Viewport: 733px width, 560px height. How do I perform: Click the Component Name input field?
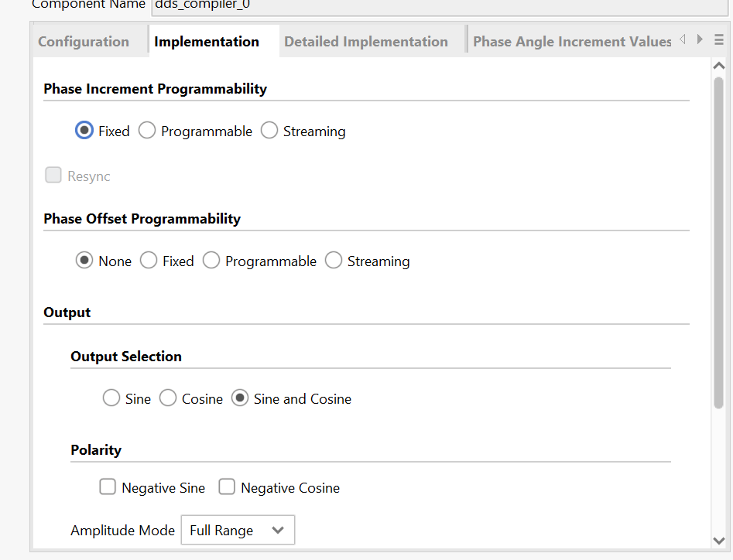(x=433, y=6)
